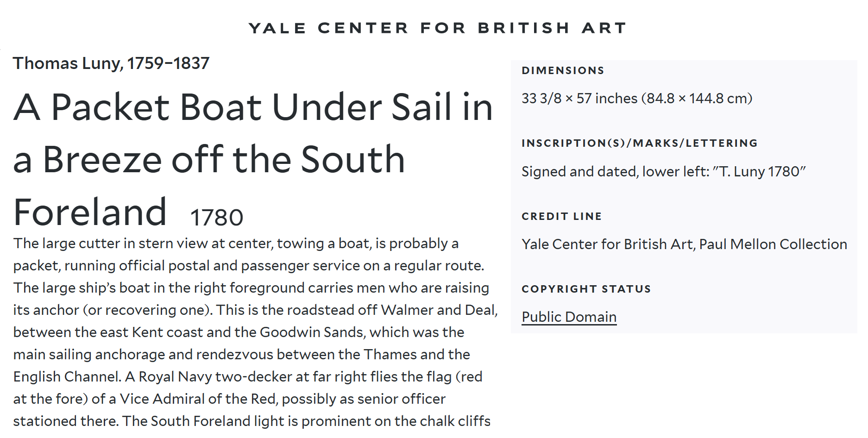This screenshot has width=868, height=438.
Task: Click the first line of the description paragraph
Action: pyautogui.click(x=236, y=244)
